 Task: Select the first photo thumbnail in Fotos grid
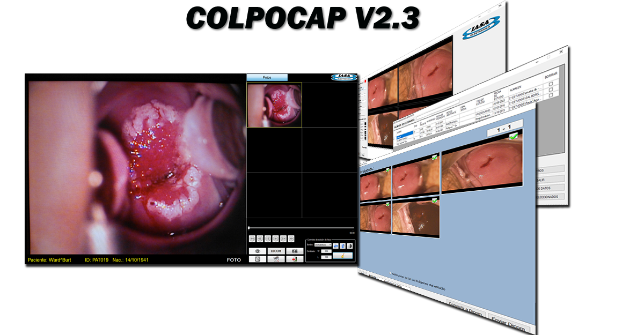pyautogui.click(x=274, y=105)
